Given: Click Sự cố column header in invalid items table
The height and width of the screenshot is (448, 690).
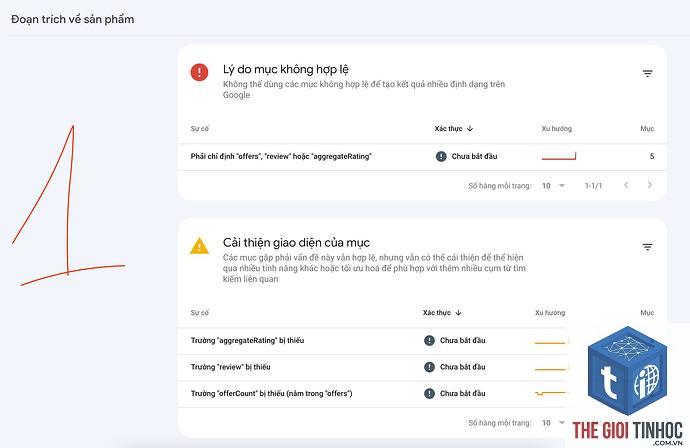Looking at the screenshot, I should click(x=199, y=129).
